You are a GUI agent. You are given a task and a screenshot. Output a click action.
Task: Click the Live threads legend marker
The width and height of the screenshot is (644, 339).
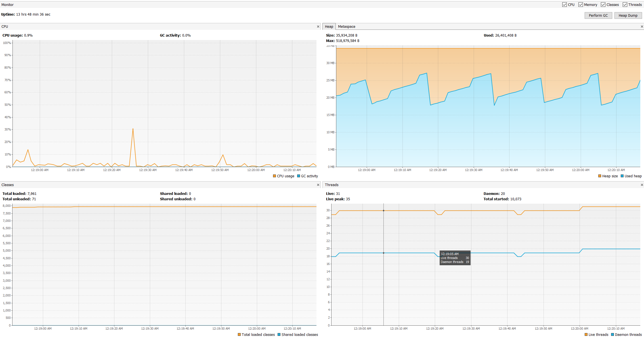coord(586,334)
